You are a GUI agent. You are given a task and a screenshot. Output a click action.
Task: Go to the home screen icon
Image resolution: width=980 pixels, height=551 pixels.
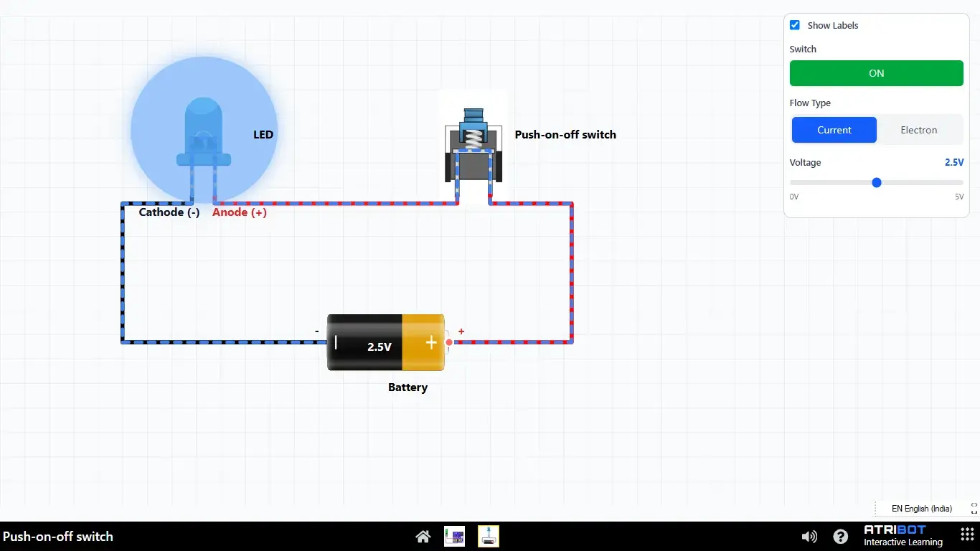point(423,537)
